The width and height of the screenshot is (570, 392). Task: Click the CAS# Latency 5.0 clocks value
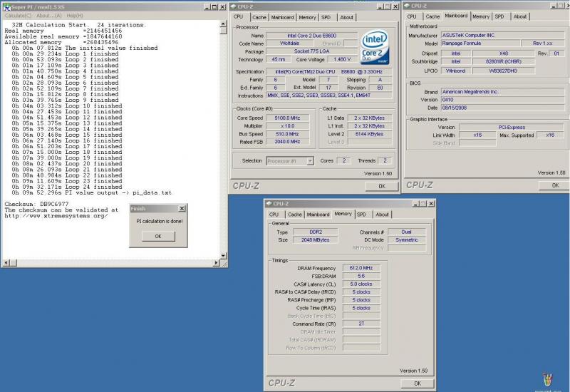[361, 284]
